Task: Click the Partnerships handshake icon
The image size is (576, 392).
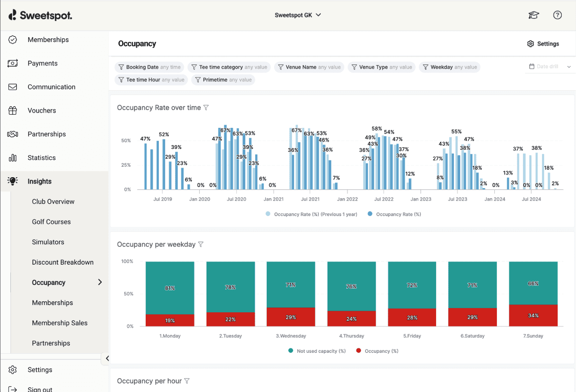Action: point(13,134)
